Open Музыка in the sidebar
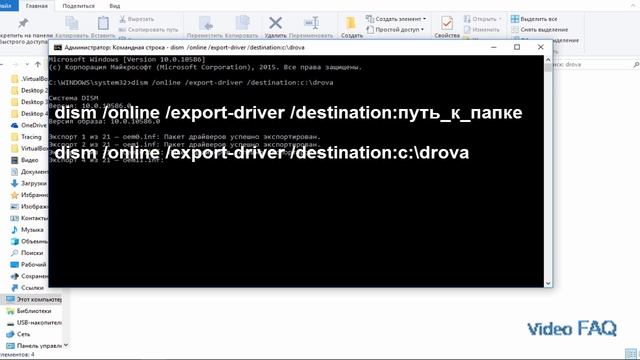Viewport: 640px width, 360px height. pos(27,230)
